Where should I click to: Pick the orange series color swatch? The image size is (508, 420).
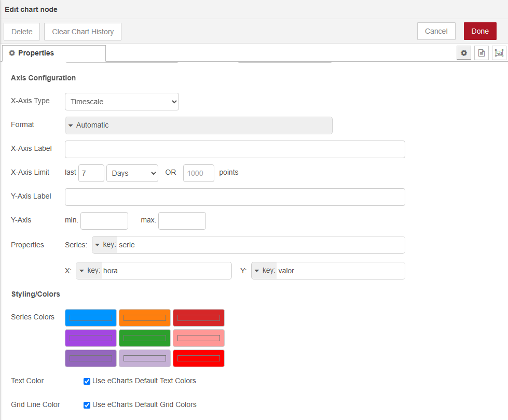pos(145,318)
